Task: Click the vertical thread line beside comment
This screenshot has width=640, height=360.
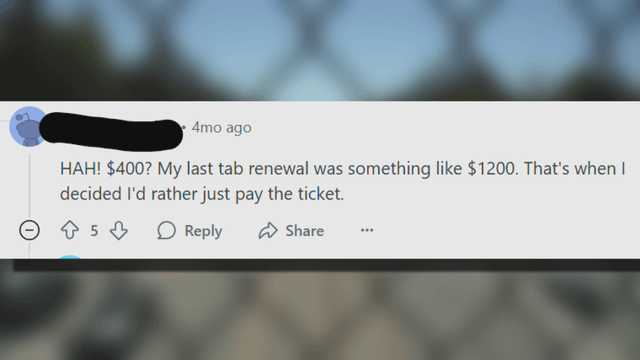Action: [x=29, y=186]
